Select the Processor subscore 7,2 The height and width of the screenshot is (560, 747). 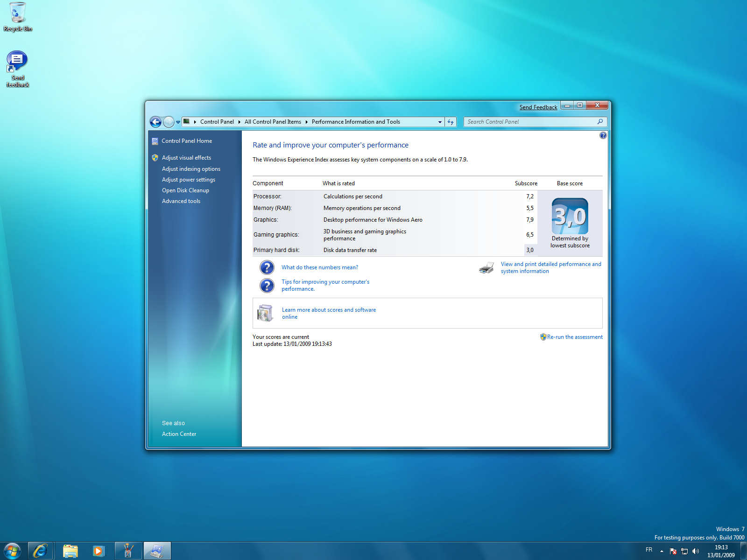click(x=530, y=196)
